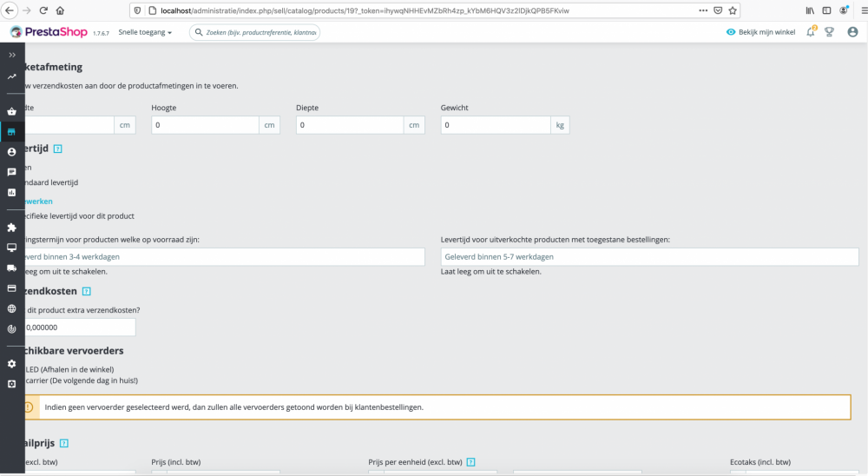
Task: Open Shop Parameters gear icon in sidebar
Action: tap(11, 363)
